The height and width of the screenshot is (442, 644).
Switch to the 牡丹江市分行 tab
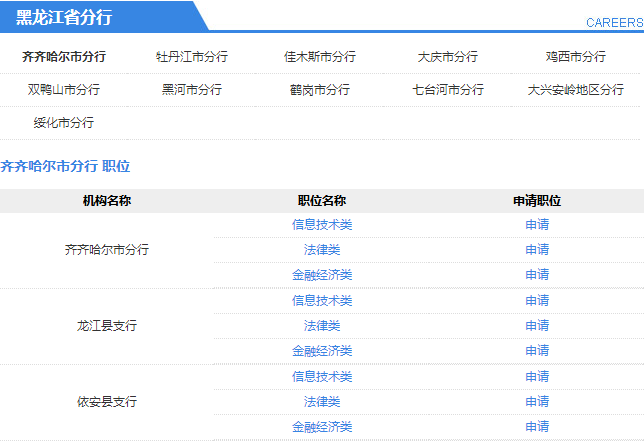[192, 57]
